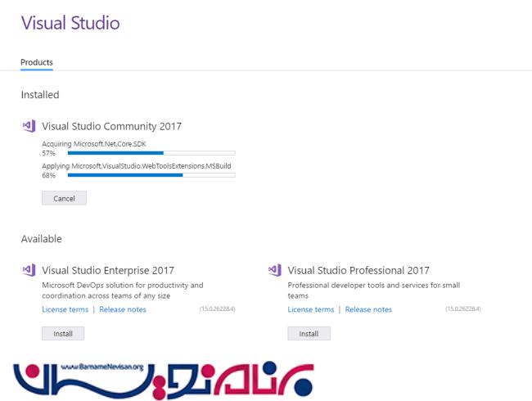Click the Available section heading
Viewport: 532px width, 401px height.
[x=42, y=239]
